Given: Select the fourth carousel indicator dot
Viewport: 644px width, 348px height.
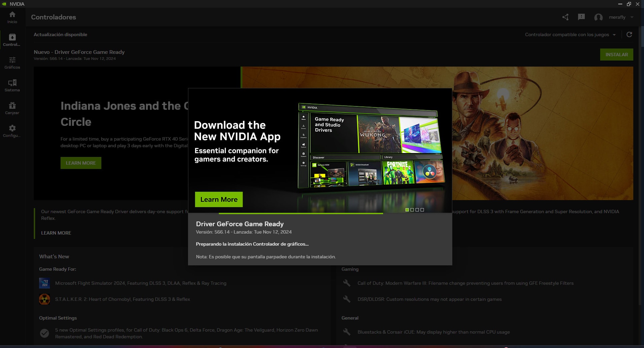Looking at the screenshot, I should [422, 210].
